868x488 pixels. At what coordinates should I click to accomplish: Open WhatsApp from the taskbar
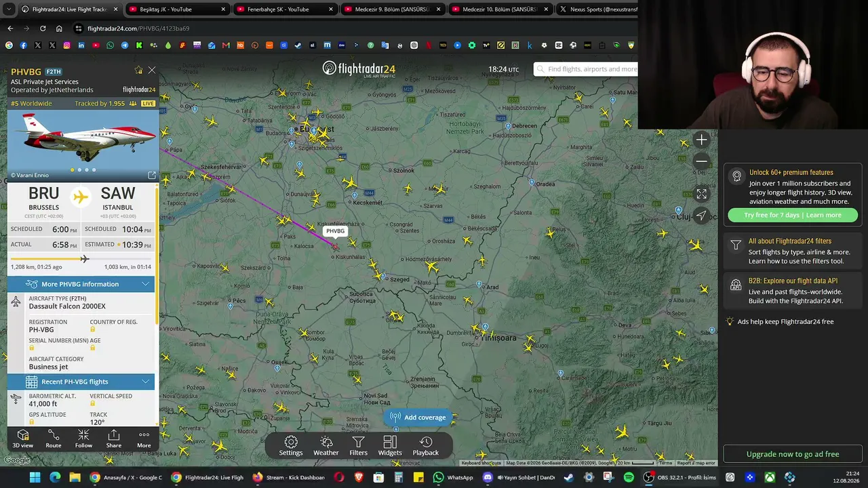coord(453,477)
